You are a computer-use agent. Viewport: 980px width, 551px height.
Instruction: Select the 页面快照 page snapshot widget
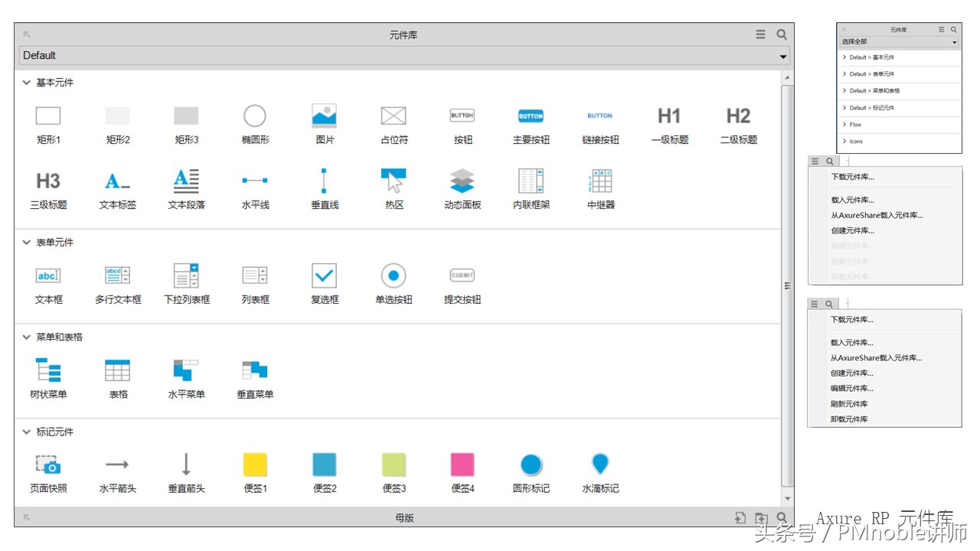(x=48, y=463)
